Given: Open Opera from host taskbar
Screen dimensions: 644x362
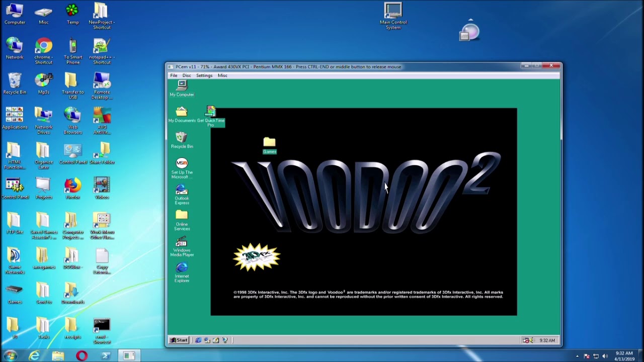Looking at the screenshot, I should click(x=82, y=356).
